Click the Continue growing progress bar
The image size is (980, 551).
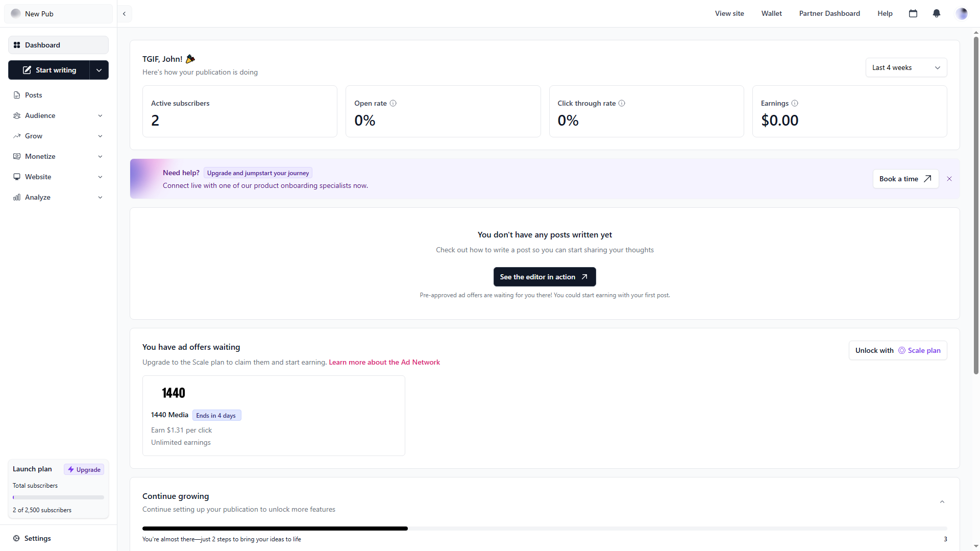point(544,529)
